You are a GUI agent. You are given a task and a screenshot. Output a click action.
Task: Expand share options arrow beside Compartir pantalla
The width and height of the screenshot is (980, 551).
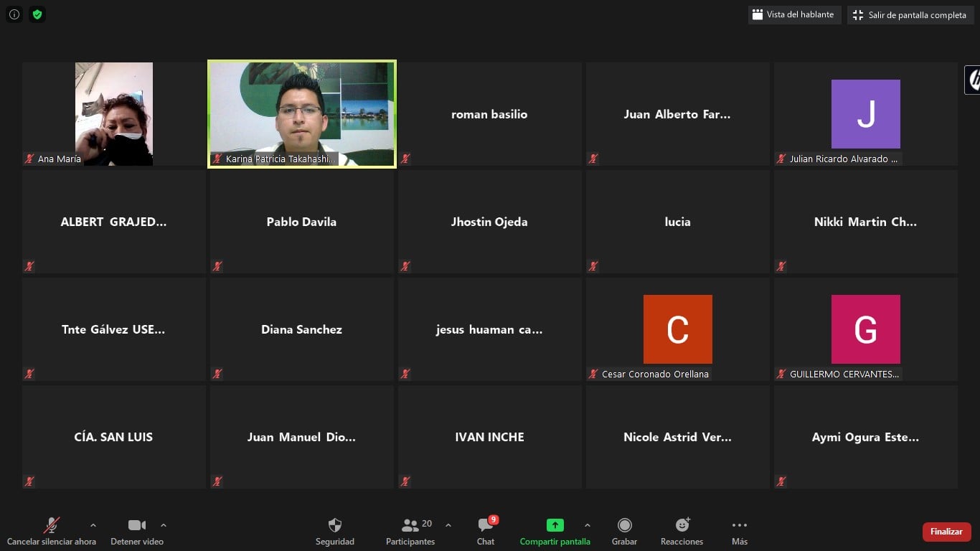coord(588,525)
